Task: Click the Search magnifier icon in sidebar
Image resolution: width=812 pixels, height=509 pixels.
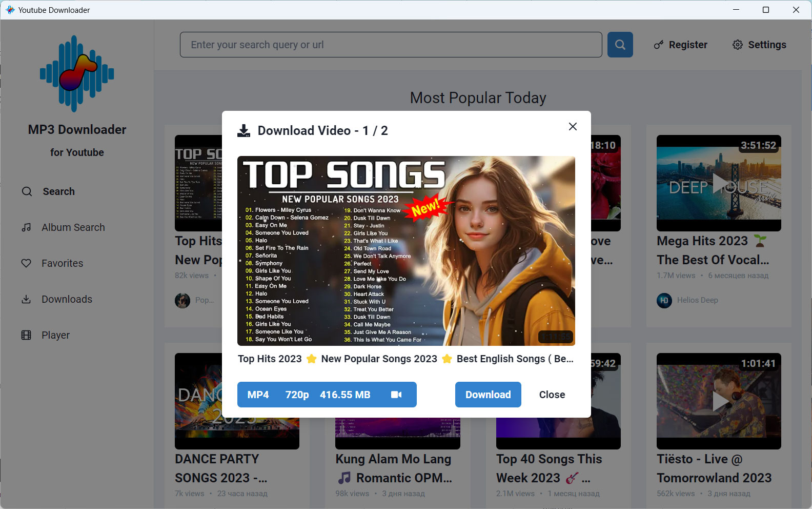Action: pyautogui.click(x=27, y=191)
